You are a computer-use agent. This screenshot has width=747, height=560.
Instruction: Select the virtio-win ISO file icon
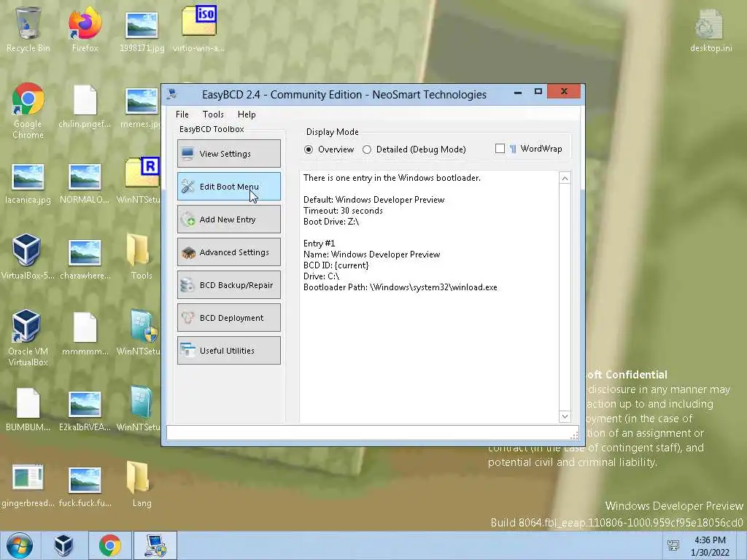[198, 29]
